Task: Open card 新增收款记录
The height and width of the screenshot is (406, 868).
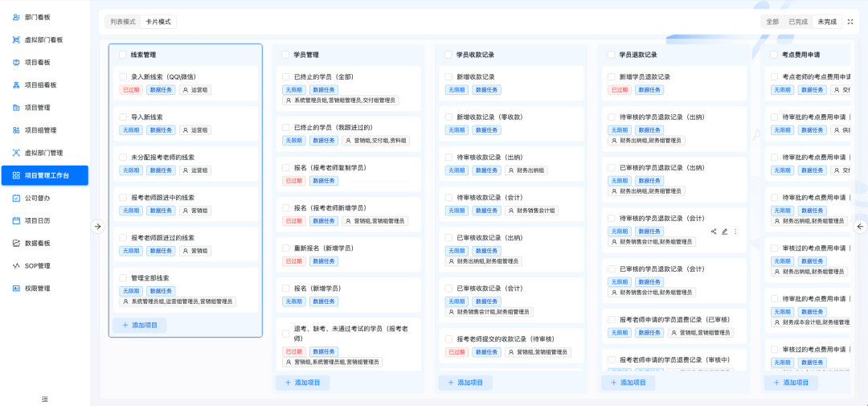Action: point(511,83)
